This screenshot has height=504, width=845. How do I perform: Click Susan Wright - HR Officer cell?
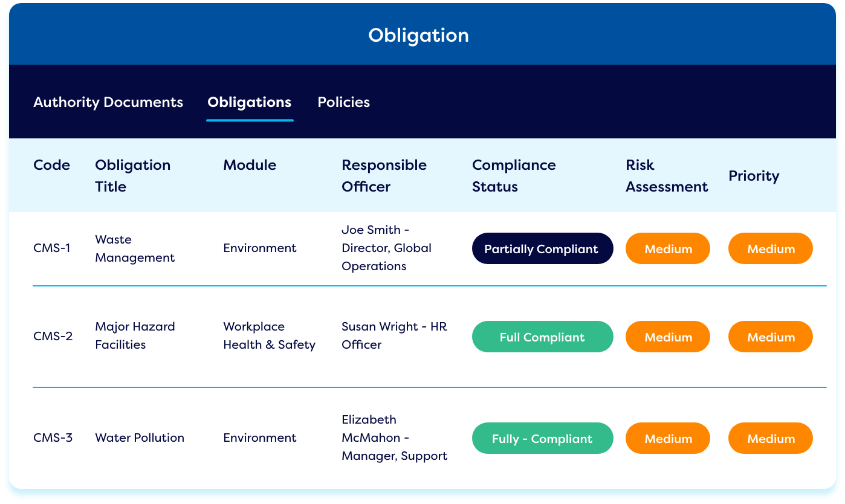pos(394,335)
